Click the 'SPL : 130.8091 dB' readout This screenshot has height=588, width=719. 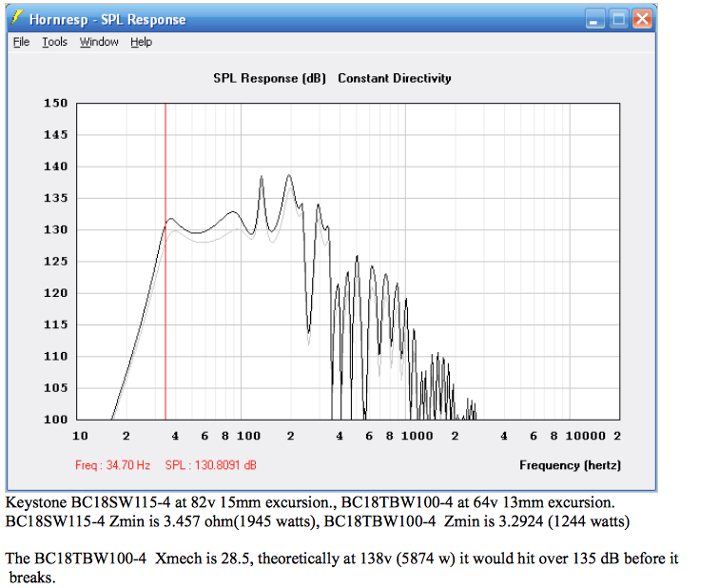(211, 465)
